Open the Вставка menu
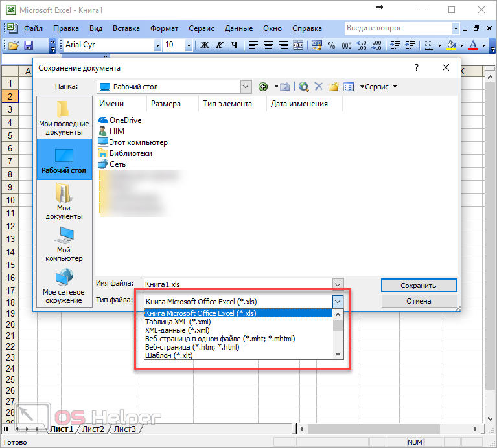The height and width of the screenshot is (448, 497). click(x=126, y=28)
